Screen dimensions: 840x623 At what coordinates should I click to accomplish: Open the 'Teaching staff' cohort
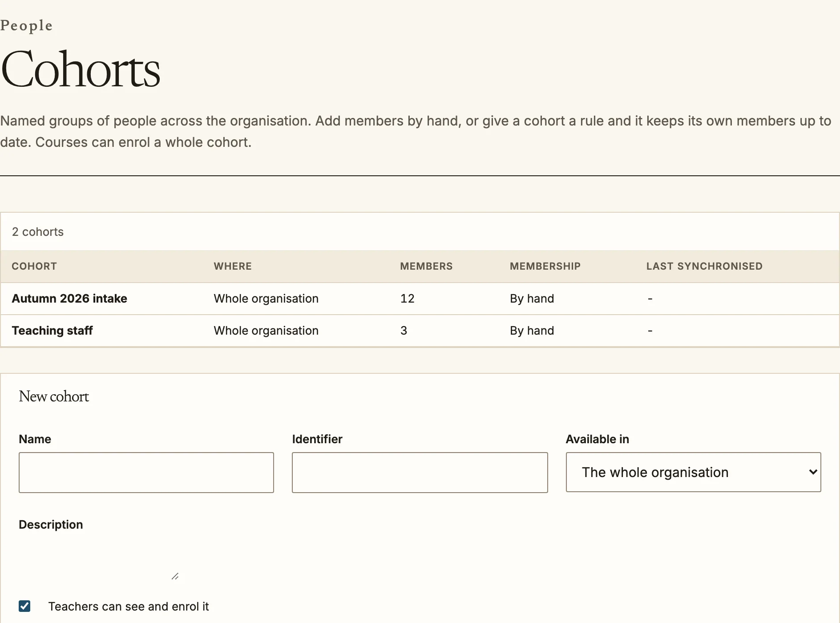point(52,331)
